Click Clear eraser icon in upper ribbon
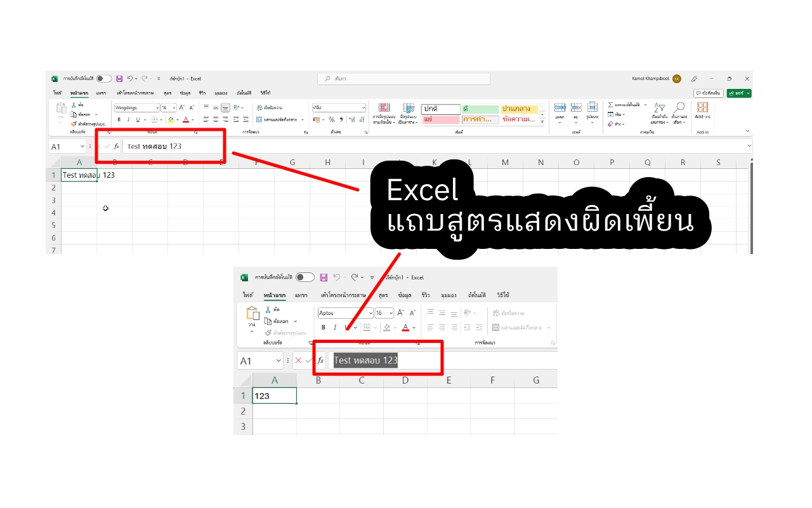Image resolution: width=812 pixels, height=508 pixels. click(610, 124)
